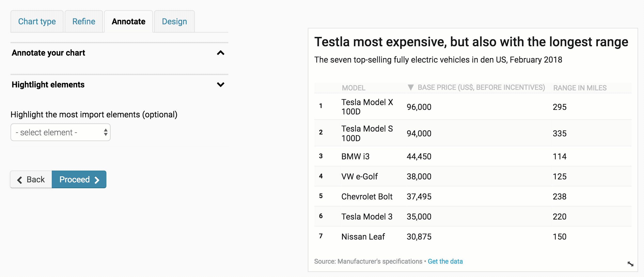The height and width of the screenshot is (277, 644).
Task: Click the sort arrow beside Base Price
Action: (411, 87)
